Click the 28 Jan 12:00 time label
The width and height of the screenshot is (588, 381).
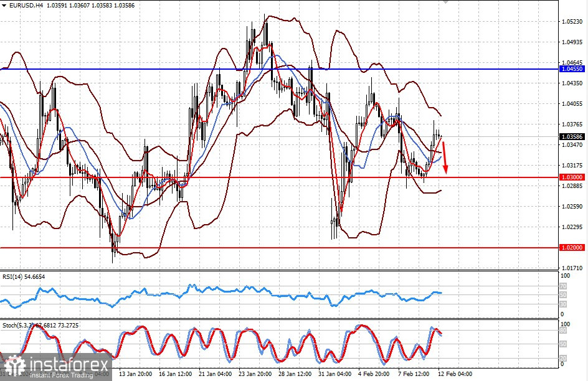click(295, 374)
